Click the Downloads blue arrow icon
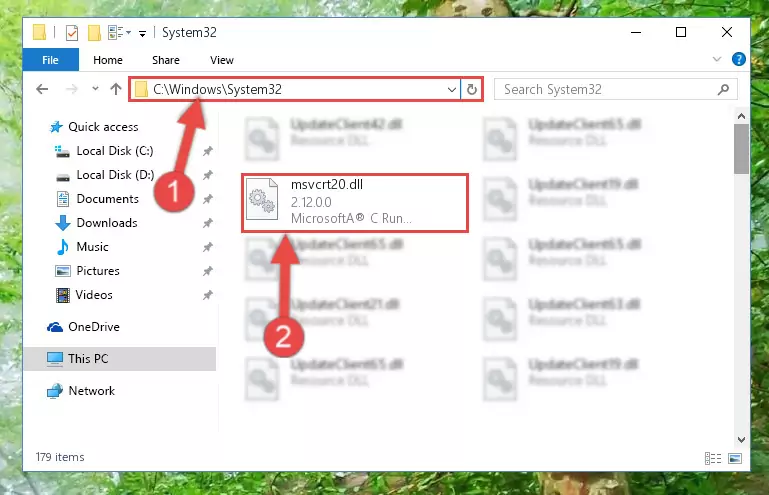The image size is (769, 495). [62, 223]
